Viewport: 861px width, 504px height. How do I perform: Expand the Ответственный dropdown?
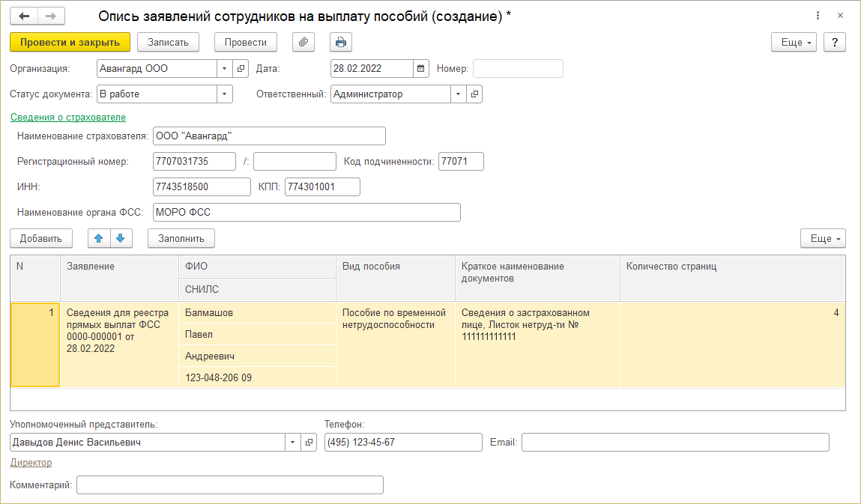[458, 94]
